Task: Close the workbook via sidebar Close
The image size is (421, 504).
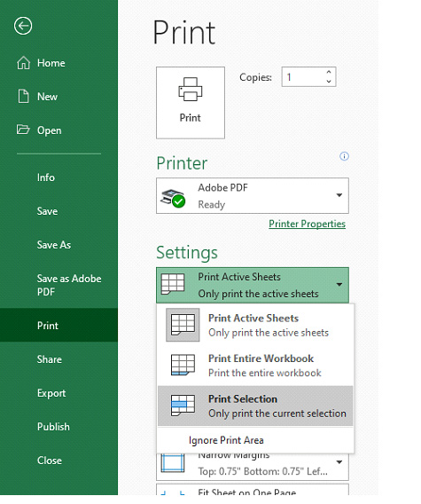Action: click(49, 461)
